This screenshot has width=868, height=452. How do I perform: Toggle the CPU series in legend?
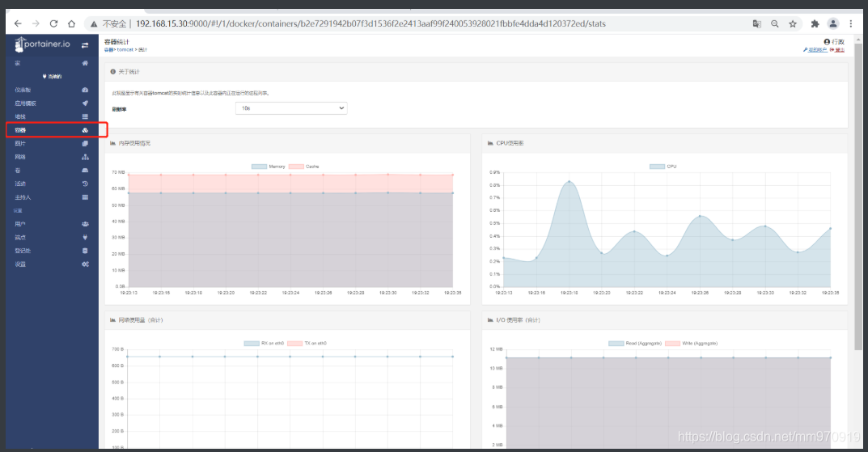(663, 167)
